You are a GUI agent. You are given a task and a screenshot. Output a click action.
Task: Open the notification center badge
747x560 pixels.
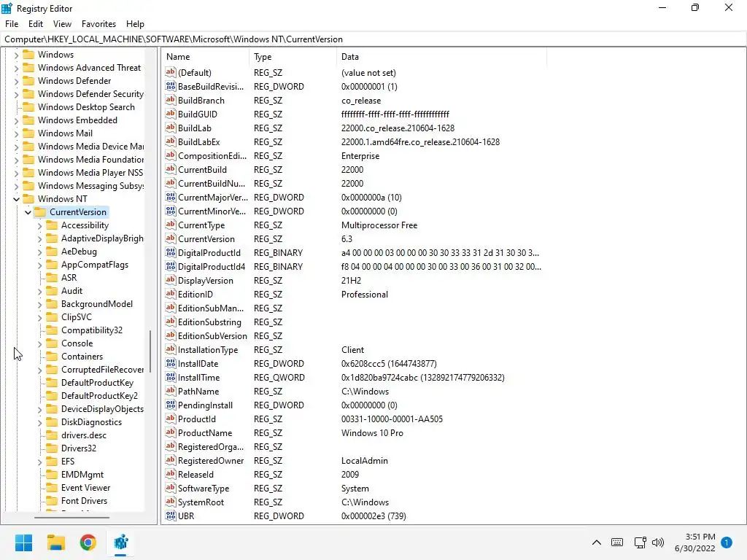click(727, 542)
